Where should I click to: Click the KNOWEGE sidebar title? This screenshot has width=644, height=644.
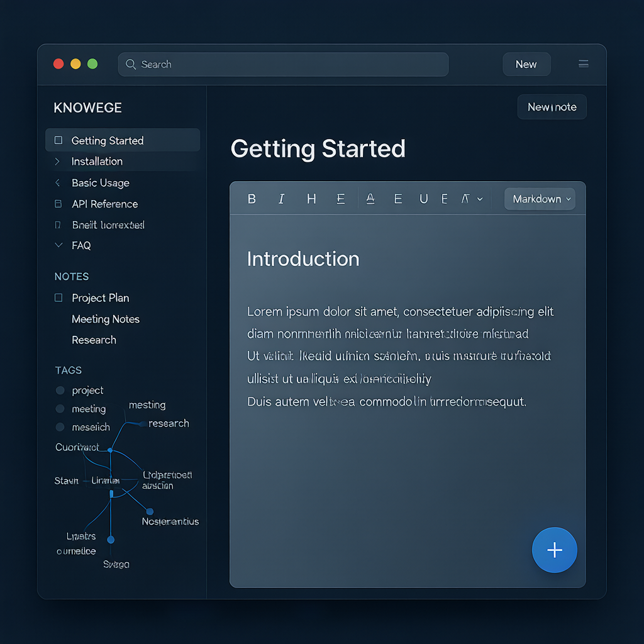87,108
